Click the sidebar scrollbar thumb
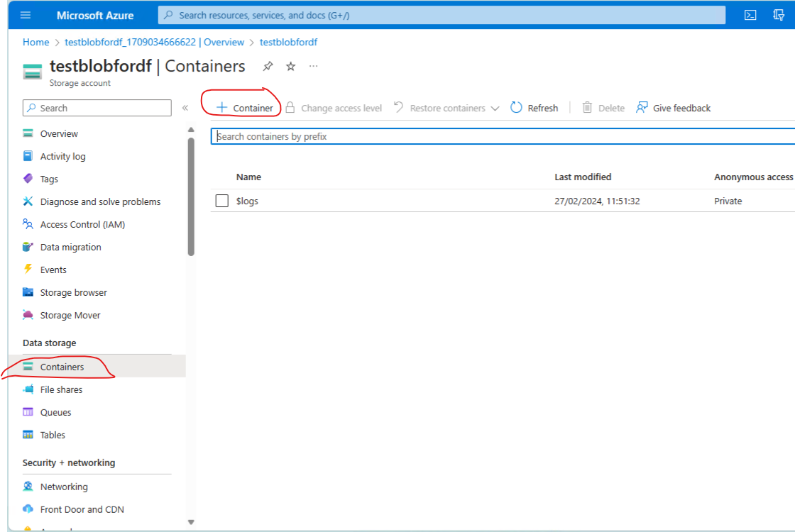 [x=191, y=196]
